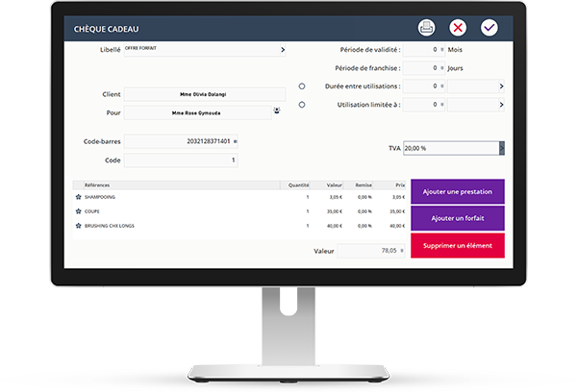The height and width of the screenshot is (392, 577).
Task: Click the Ajouter une prestation button
Action: click(x=457, y=191)
